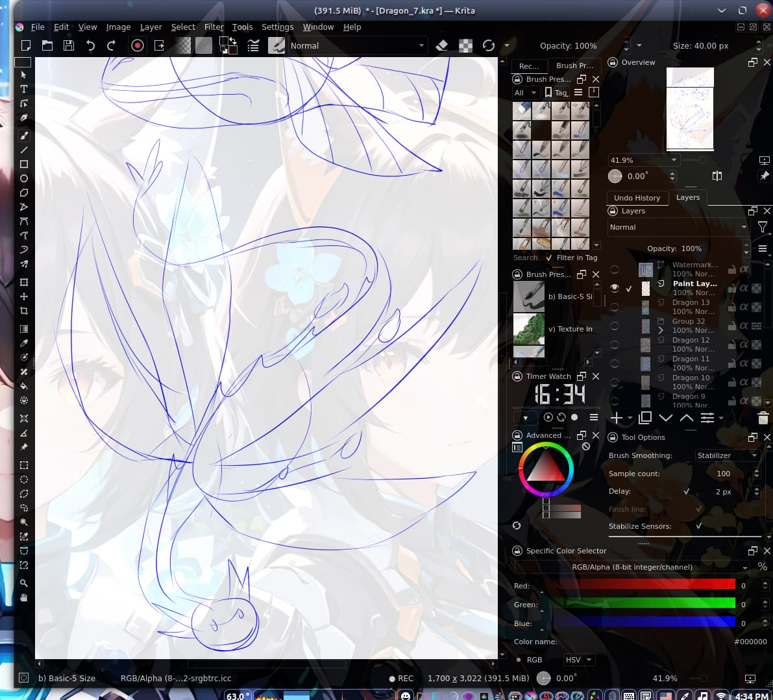
Task: Open the File menu
Action: [38, 27]
